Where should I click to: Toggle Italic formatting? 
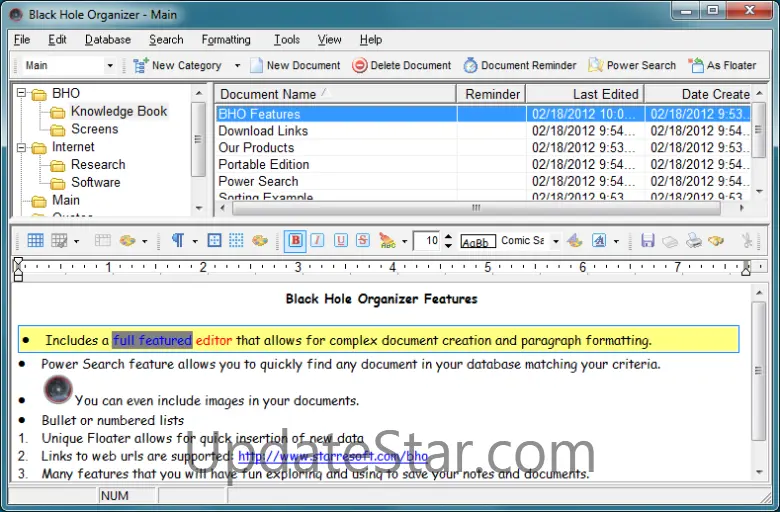(x=317, y=241)
